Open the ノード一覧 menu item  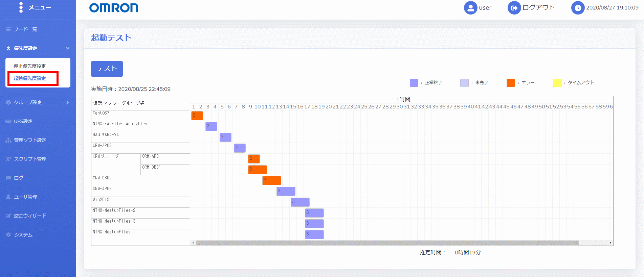click(x=26, y=29)
